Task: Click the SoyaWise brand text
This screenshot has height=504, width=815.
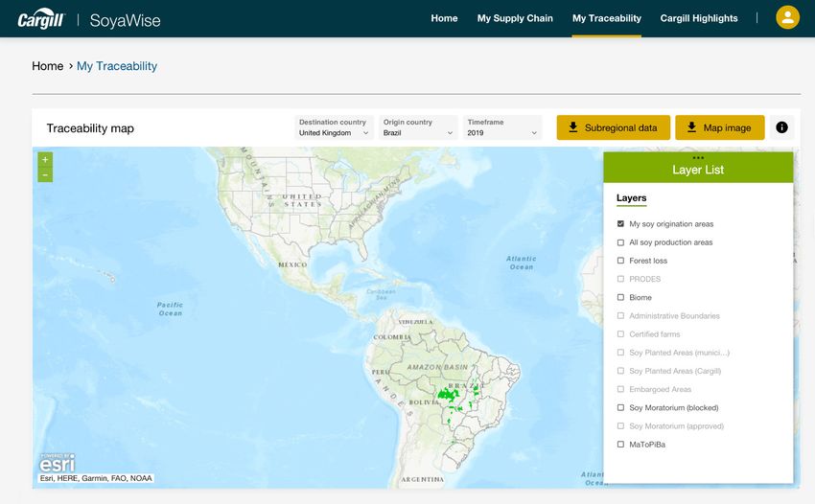Action: tap(125, 20)
